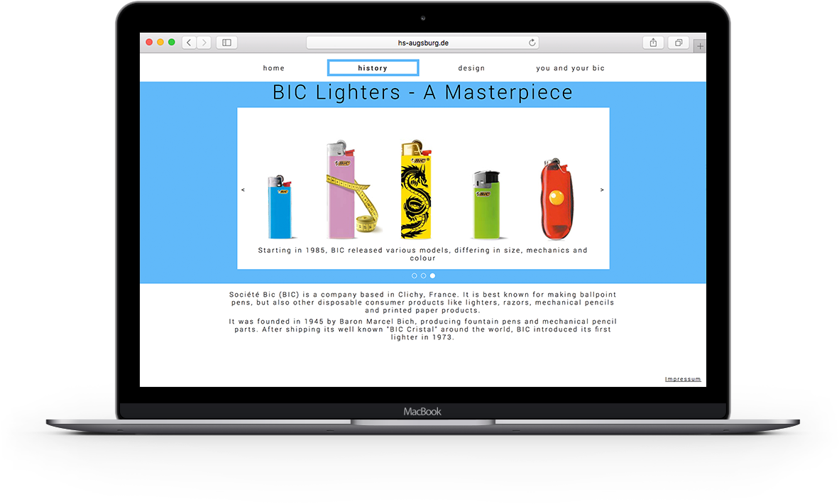Select the first carousel dot
The height and width of the screenshot is (504, 839).
point(414,275)
